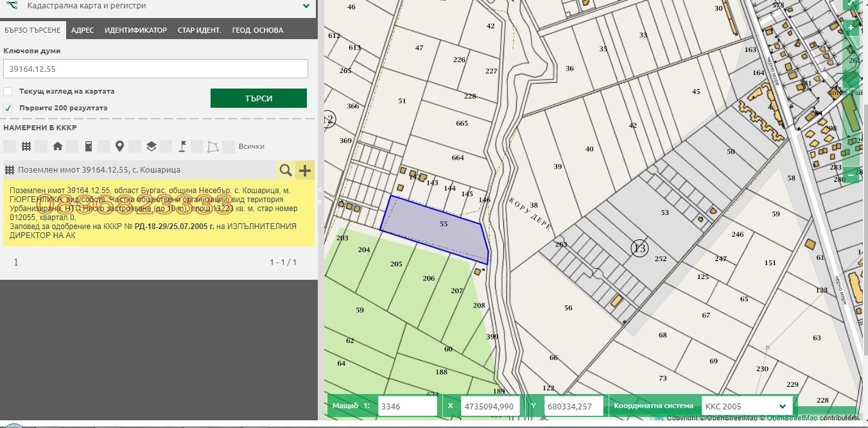This screenshot has width=868, height=428.
Task: Enable 'Текущ изглед на картата' checkbox
Action: 8,91
